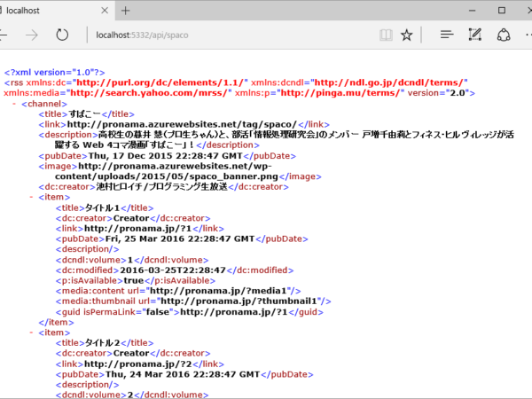Refresh the page with the reload icon

click(x=62, y=35)
